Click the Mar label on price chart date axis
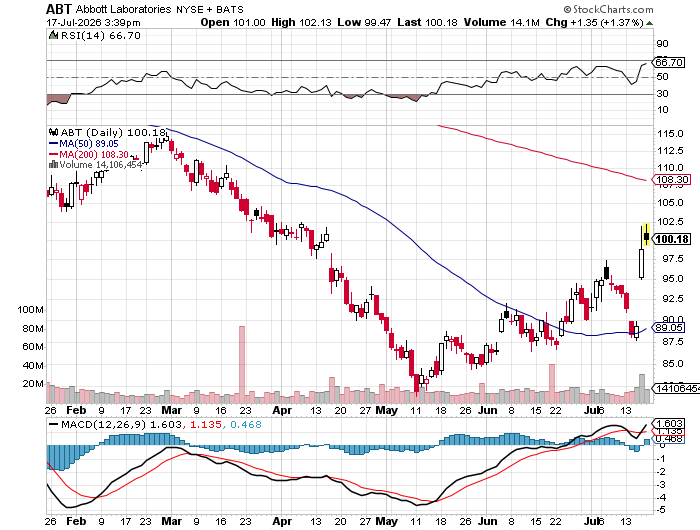700x530 pixels. 171,410
